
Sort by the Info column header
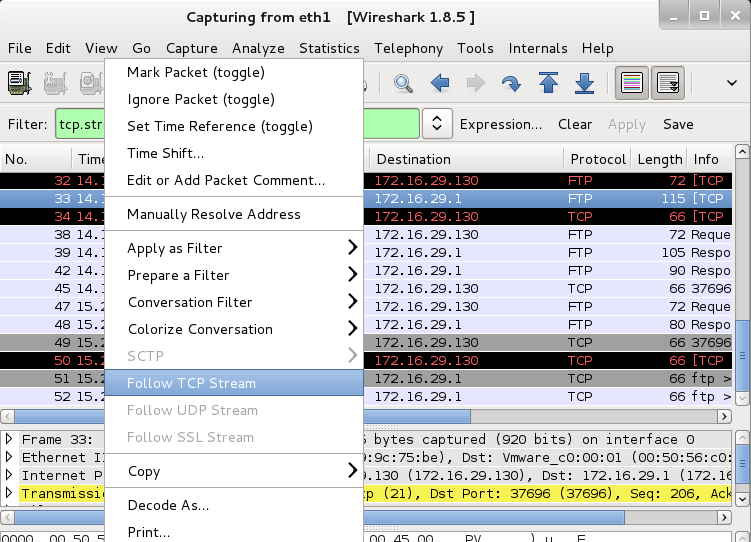click(x=710, y=159)
